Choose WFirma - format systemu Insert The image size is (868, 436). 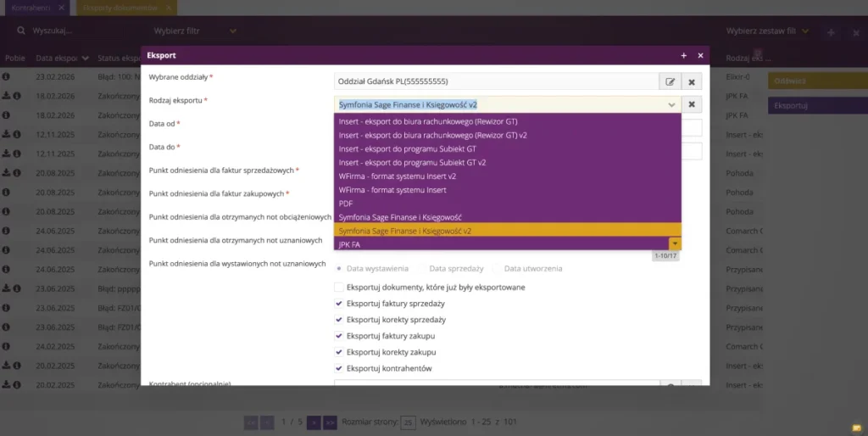point(507,190)
